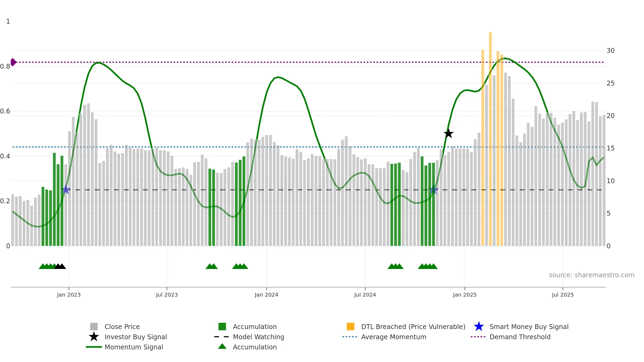Image resolution: width=644 pixels, height=362 pixels.
Task: Click the sharemaestro.com source text
Action: tap(591, 275)
